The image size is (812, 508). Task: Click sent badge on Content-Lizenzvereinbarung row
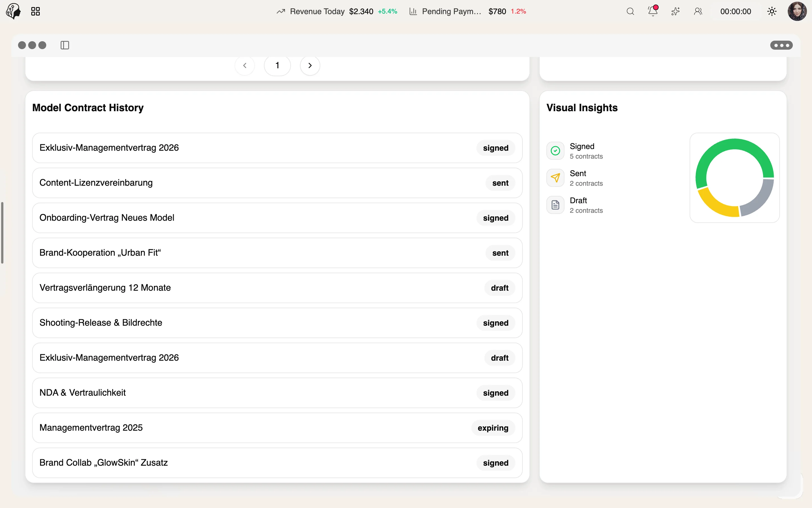500,183
